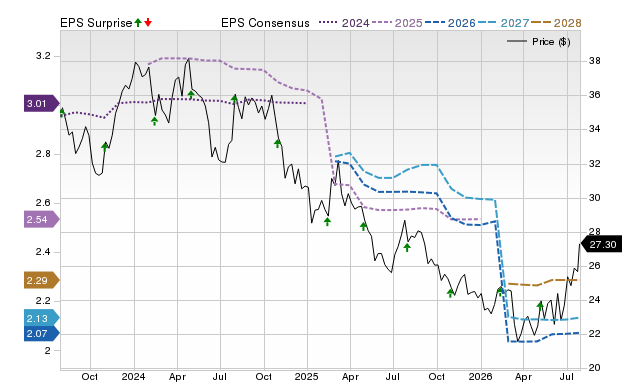Image resolution: width=640 pixels, height=382 pixels.
Task: Click the 24 label on the right price axis
Action: coord(595,300)
